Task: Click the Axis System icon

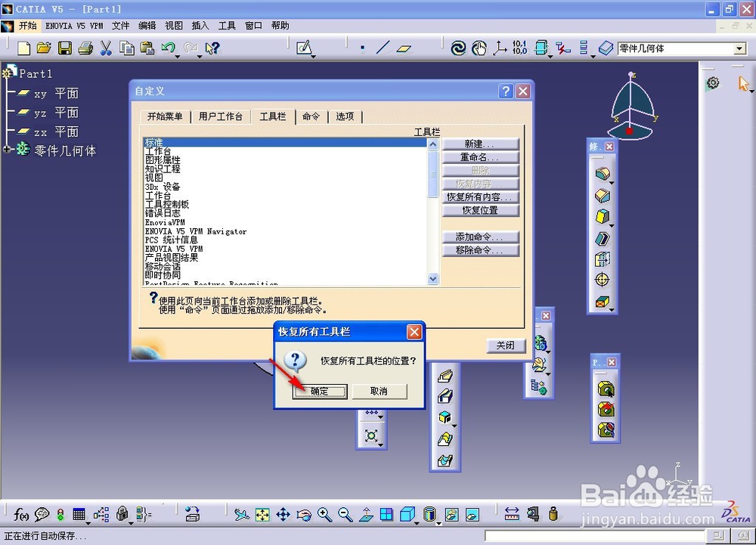Action: [x=499, y=48]
